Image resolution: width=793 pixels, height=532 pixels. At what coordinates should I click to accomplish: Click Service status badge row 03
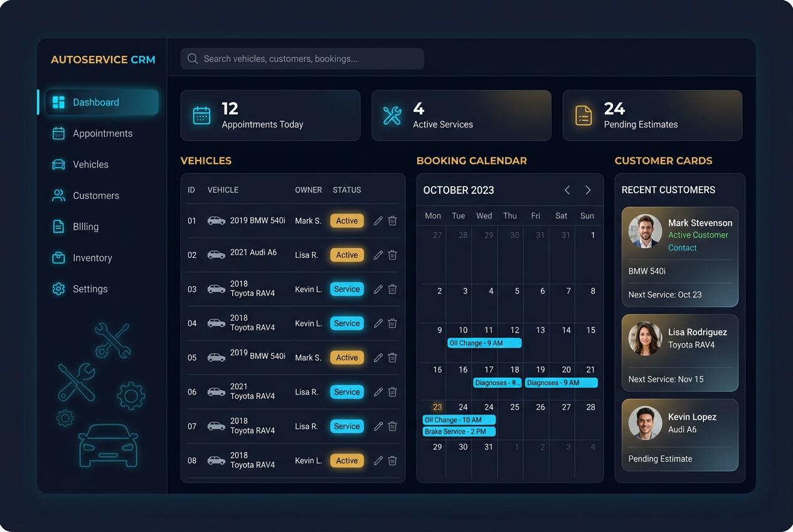click(347, 289)
